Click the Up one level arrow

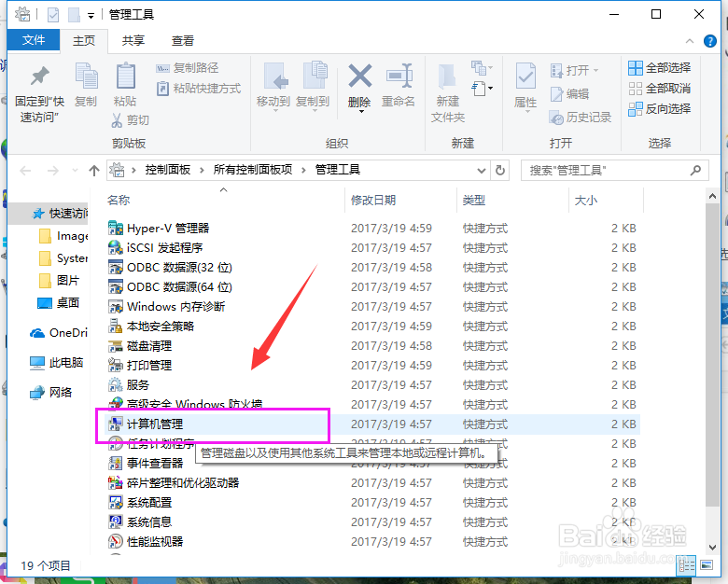94,171
